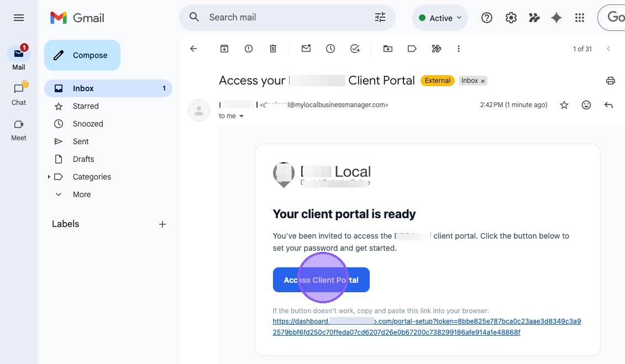The width and height of the screenshot is (625, 364).
Task: Click the sender avatar
Action: point(199,110)
